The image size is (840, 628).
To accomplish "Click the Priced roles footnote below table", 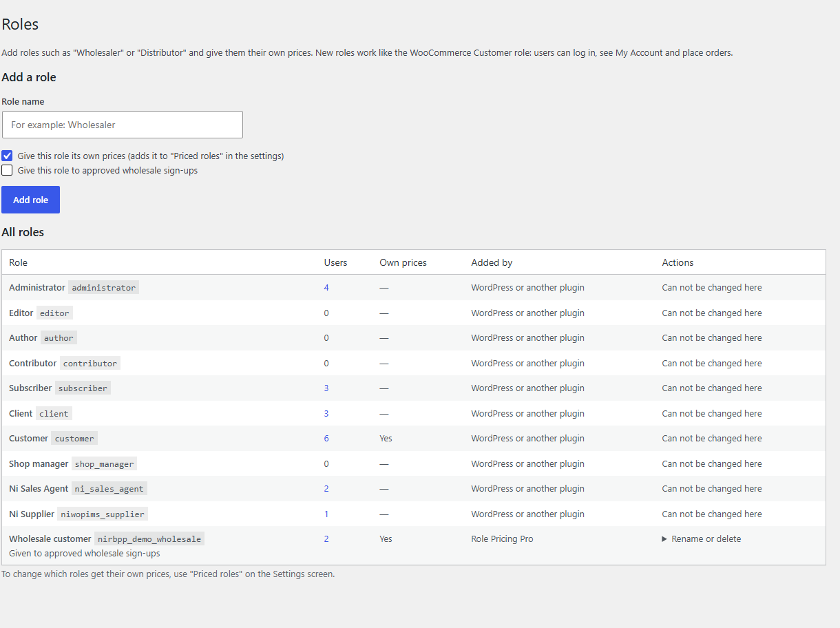I will pyautogui.click(x=168, y=574).
